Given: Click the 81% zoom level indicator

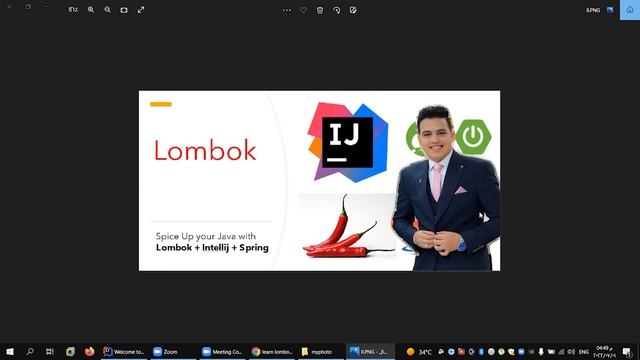Looking at the screenshot, I should pos(73,10).
